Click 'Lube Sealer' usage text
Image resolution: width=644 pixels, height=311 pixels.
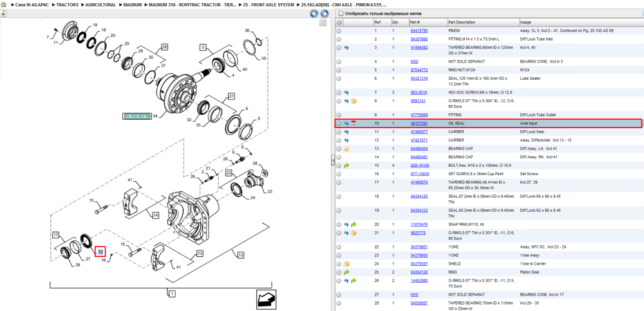(530, 79)
